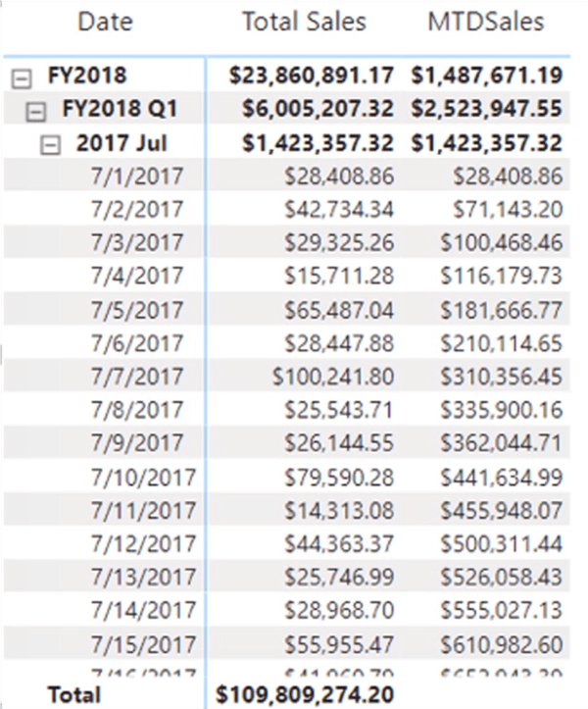This screenshot has height=709, width=588.
Task: Collapse the FY2018 row
Action: tap(21, 76)
